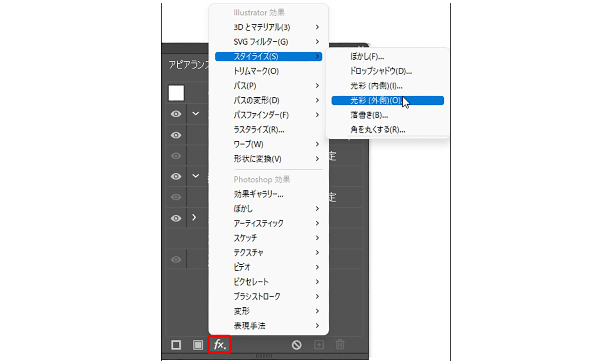Choose ラスタライズ(R)... menu entry
Screen dimensions: 612x364
click(x=259, y=129)
